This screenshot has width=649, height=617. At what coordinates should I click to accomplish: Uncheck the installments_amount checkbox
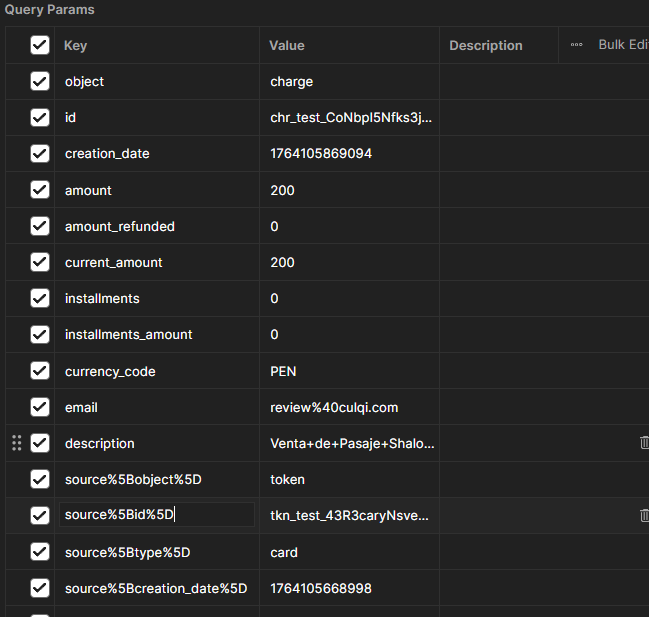click(x=40, y=334)
